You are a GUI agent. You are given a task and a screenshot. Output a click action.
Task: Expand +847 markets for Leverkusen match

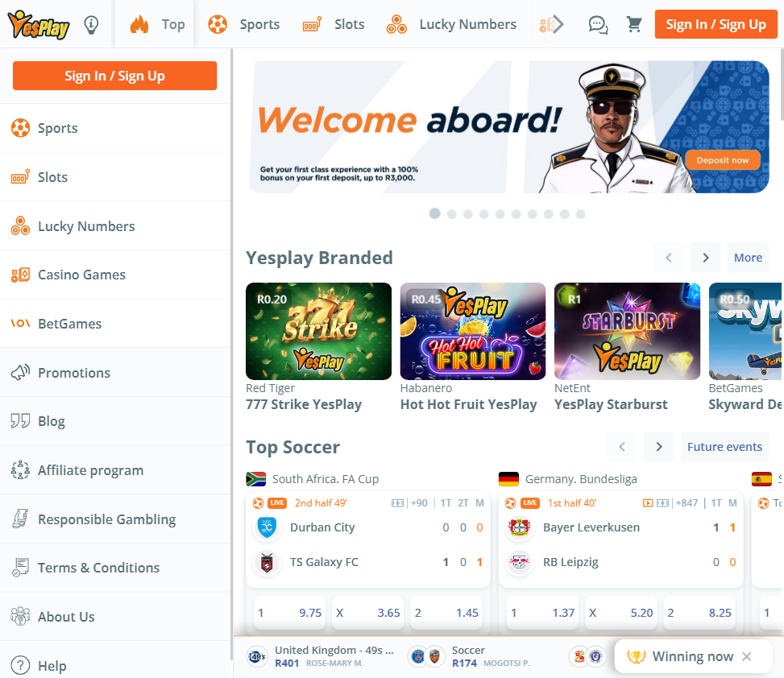pyautogui.click(x=687, y=503)
